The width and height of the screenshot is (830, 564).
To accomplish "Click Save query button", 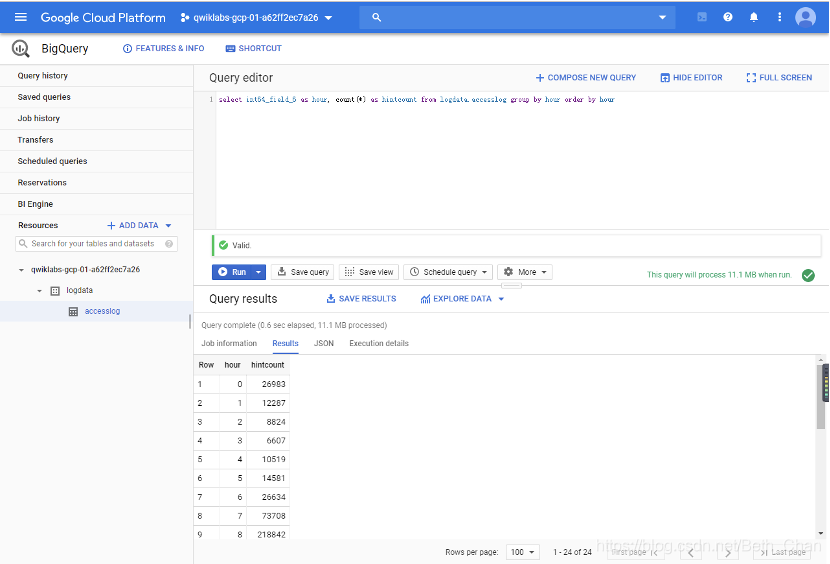I will (303, 272).
